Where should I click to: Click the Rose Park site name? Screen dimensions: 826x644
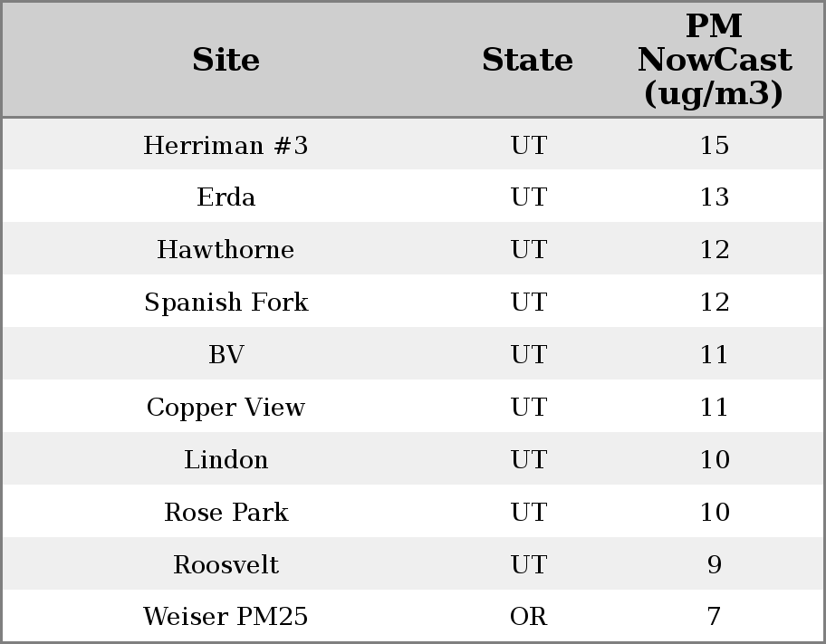pyautogui.click(x=226, y=512)
